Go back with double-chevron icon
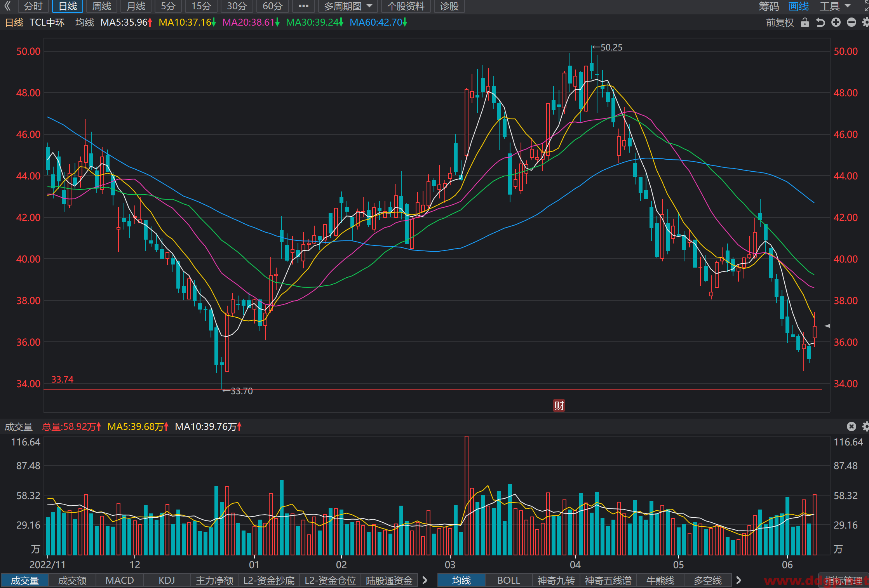869x588 pixels. pos(7,6)
